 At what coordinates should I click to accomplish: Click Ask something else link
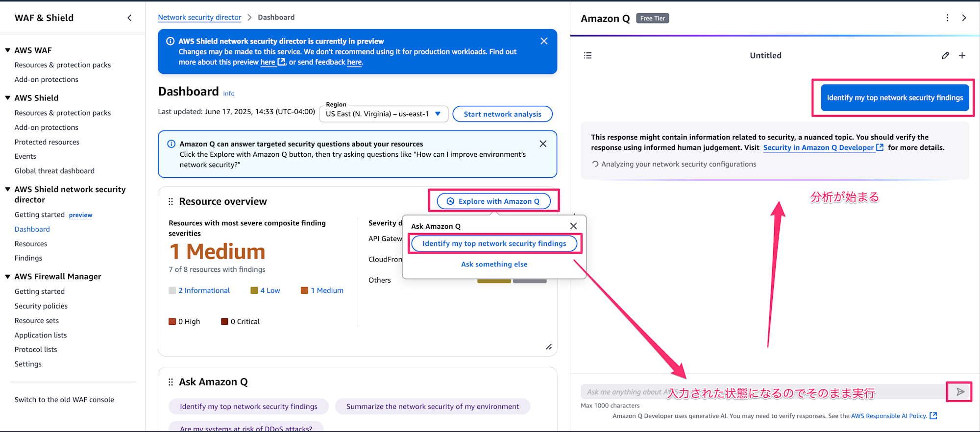[494, 264]
